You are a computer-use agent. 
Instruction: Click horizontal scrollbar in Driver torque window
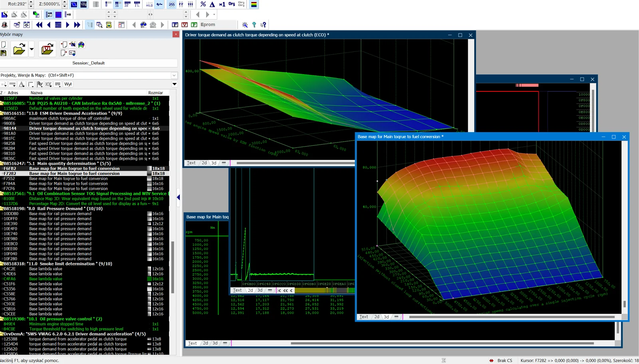(296, 163)
